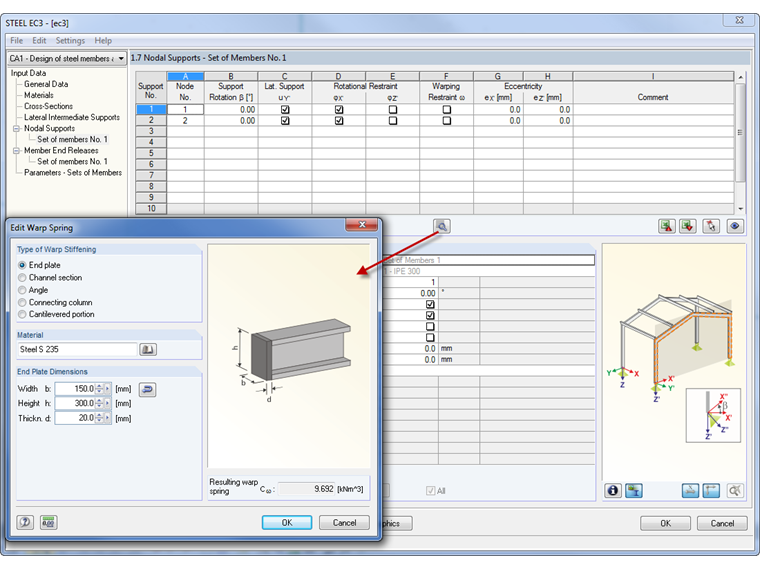Confirm Edit Warp Spring dialog with OK
Viewport: 760px width, 570px height.
(x=287, y=522)
